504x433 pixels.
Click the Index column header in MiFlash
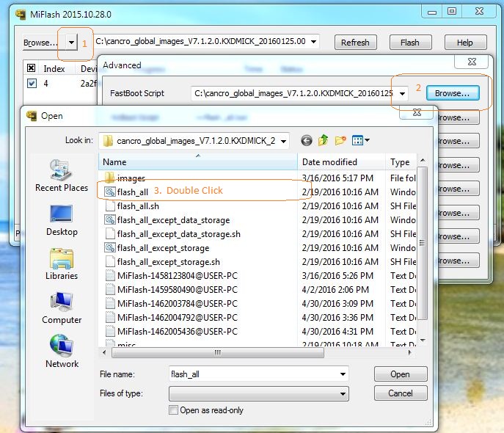(54, 69)
